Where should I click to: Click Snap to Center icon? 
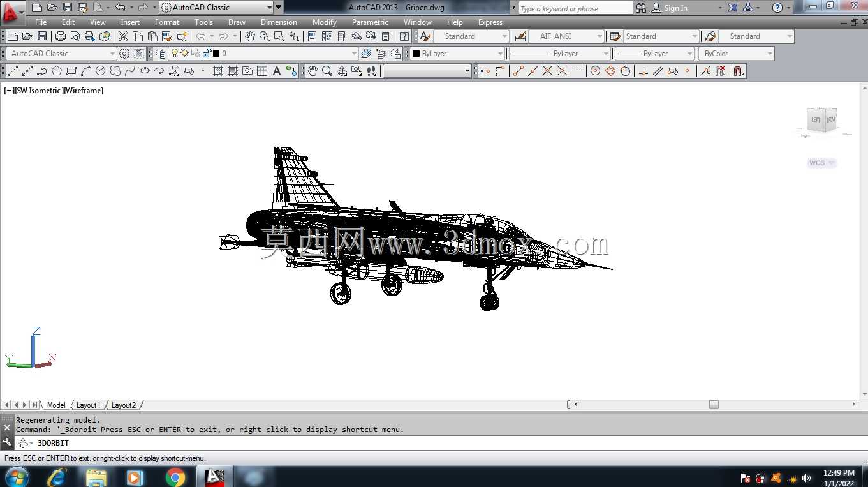pos(595,71)
